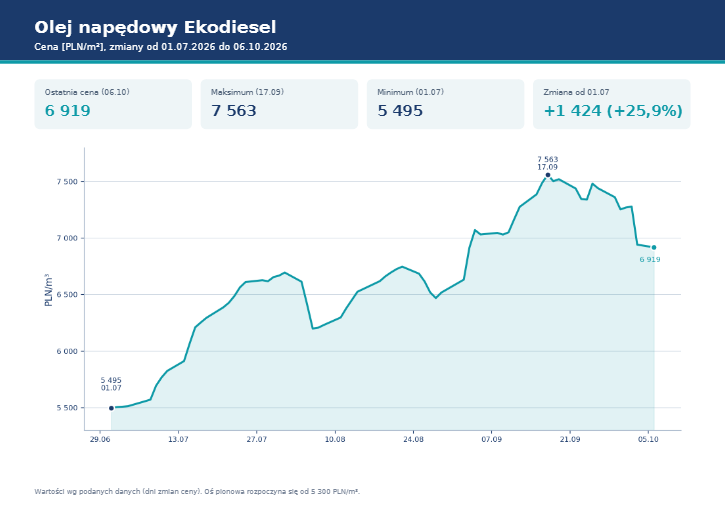Click the 05.10 x-axis date label

[x=648, y=439]
